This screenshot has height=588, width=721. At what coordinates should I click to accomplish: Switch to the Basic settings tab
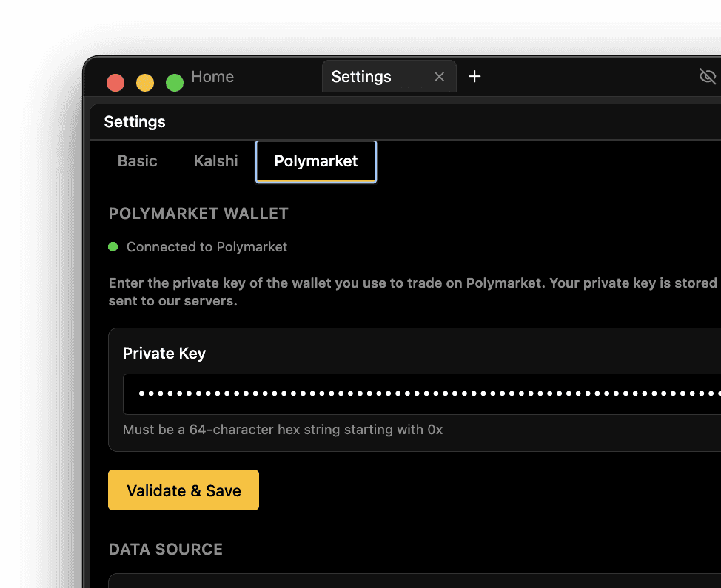137,161
